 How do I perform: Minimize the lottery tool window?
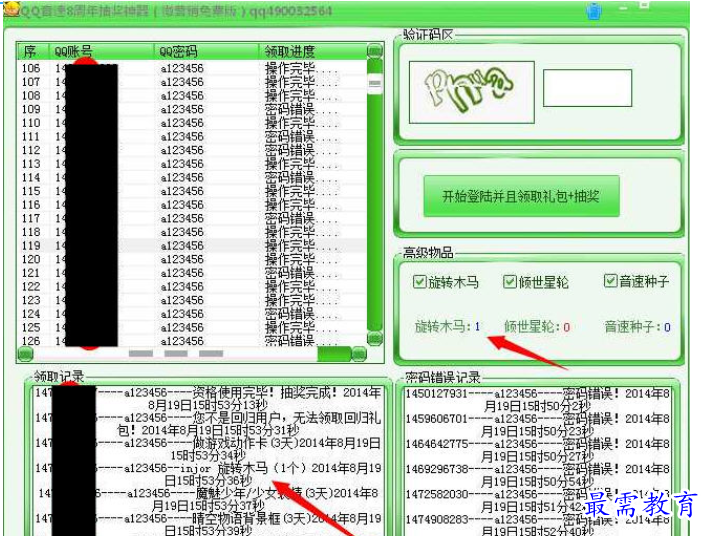[623, 9]
